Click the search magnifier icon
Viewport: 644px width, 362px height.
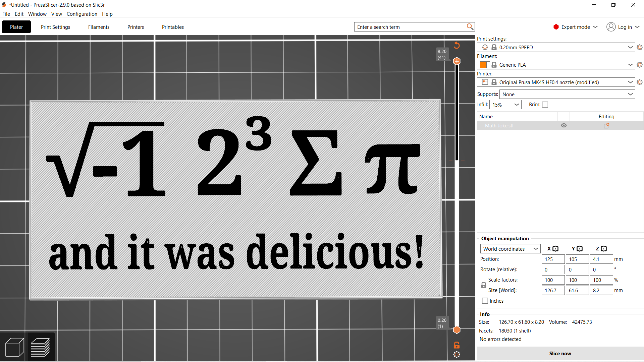(x=470, y=27)
